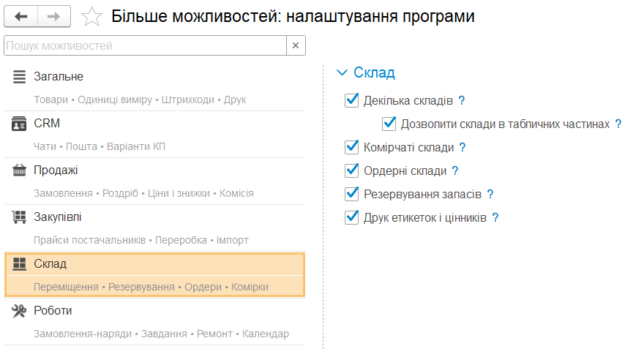
Task: Collapse the Склад group chevron
Action: pos(342,73)
